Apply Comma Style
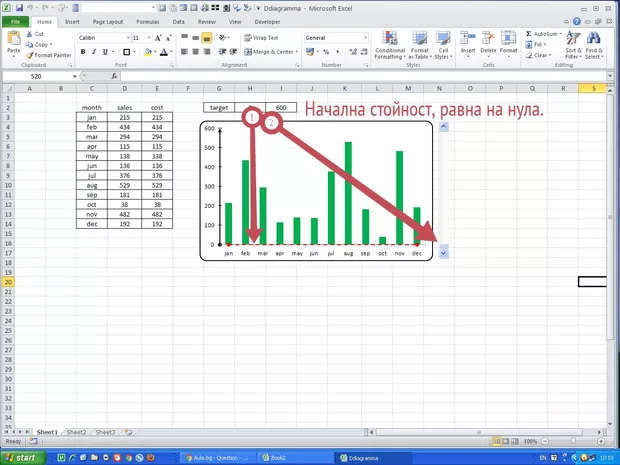The height and width of the screenshot is (465, 620). coord(337,52)
